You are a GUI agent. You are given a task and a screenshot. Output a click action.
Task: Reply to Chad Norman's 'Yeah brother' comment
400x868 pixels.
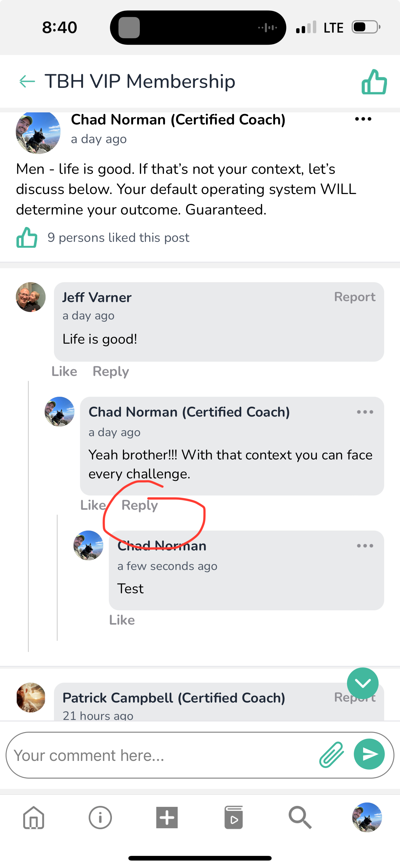[x=140, y=505]
